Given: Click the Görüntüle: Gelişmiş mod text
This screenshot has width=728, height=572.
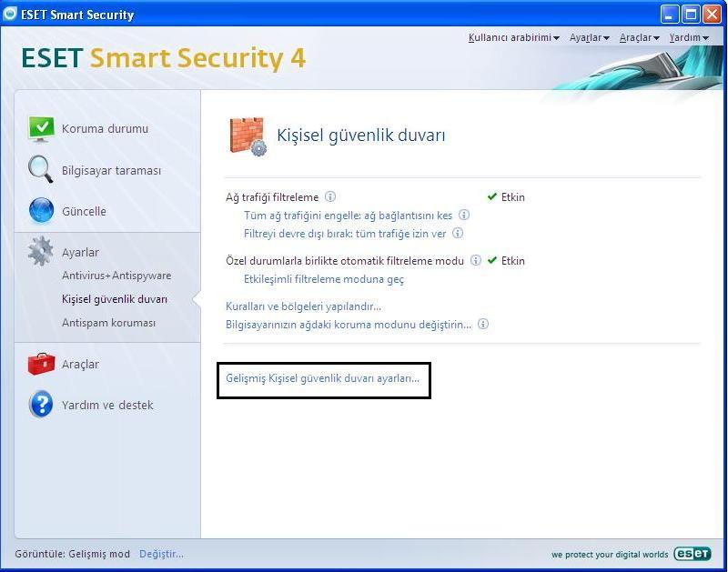Looking at the screenshot, I should tap(73, 554).
